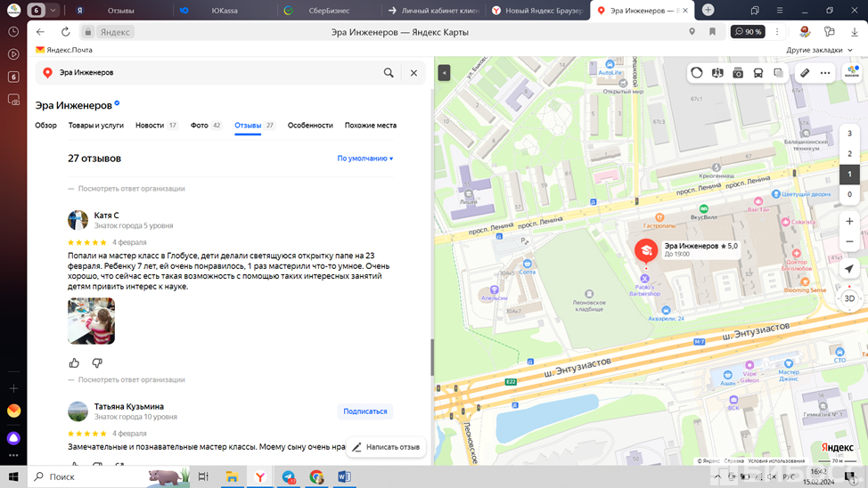Click into the Эра Инженеров search field
This screenshot has height=488, width=868.
point(216,72)
